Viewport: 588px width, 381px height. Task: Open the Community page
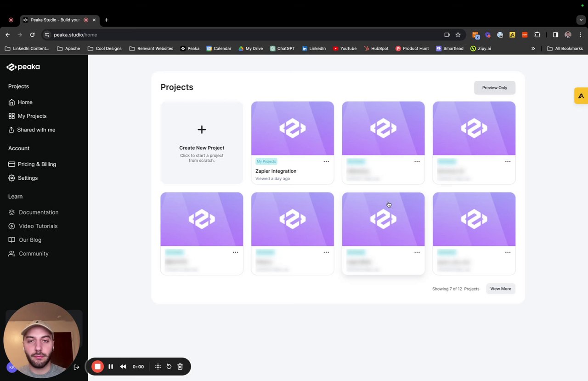coord(28,254)
